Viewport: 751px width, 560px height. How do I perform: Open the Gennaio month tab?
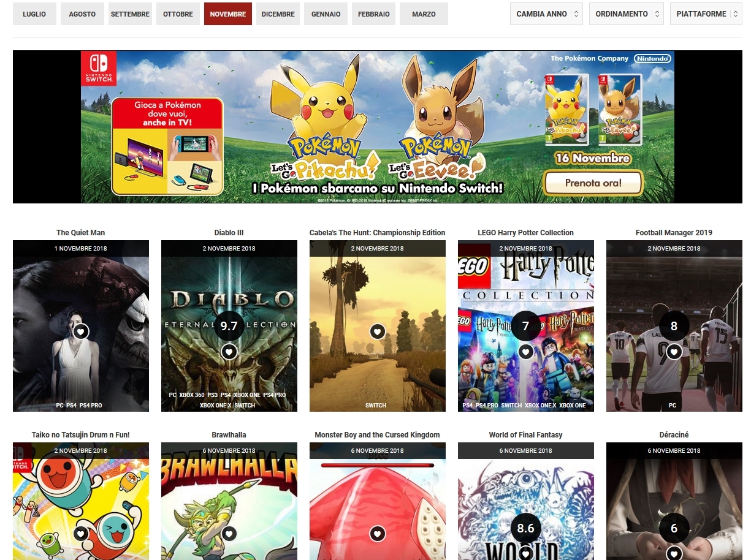click(x=326, y=13)
